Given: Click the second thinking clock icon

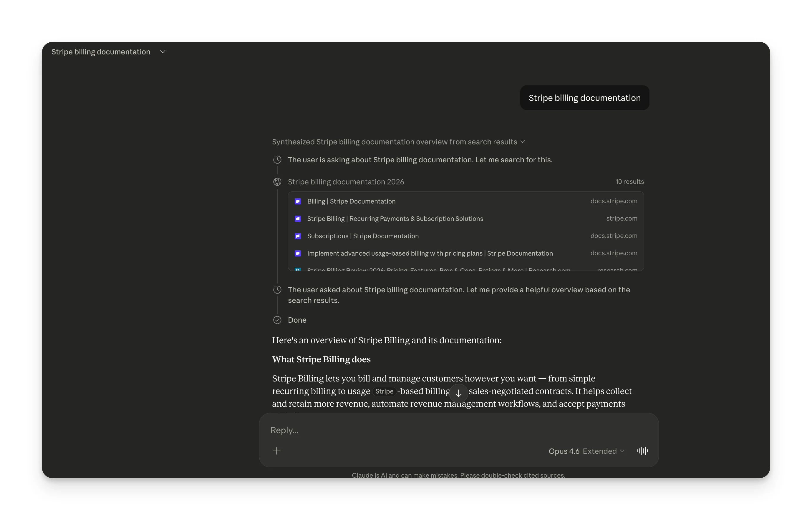Looking at the screenshot, I should click(x=277, y=290).
